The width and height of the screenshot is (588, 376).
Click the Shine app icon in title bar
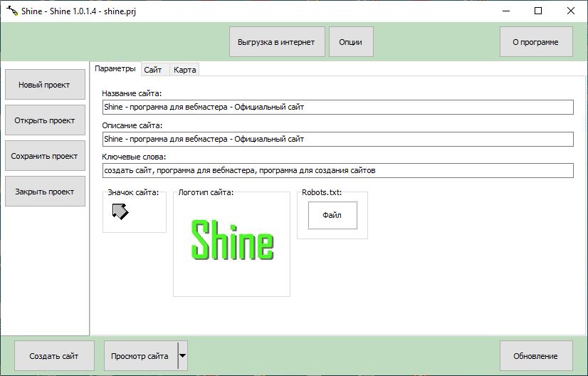point(11,11)
